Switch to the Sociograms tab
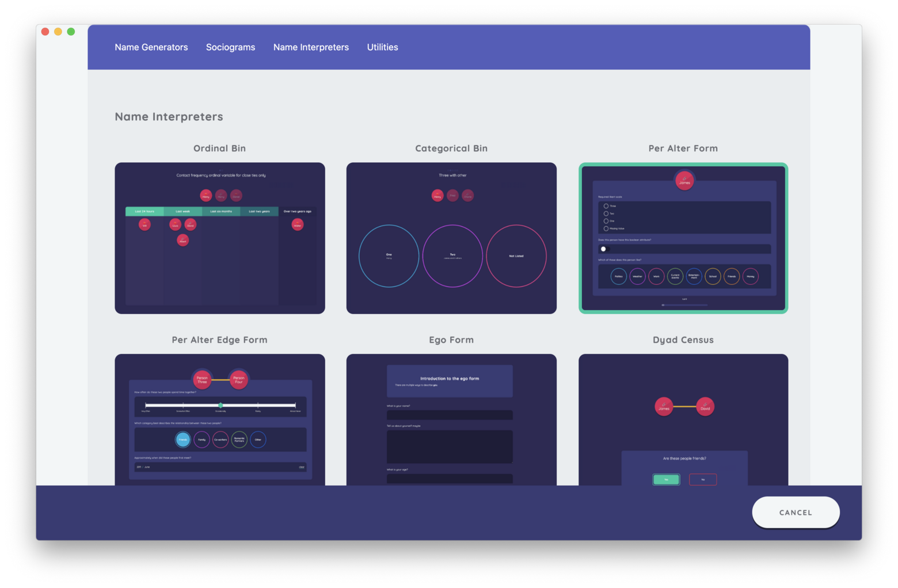Viewport: 898px width, 588px height. pos(230,47)
